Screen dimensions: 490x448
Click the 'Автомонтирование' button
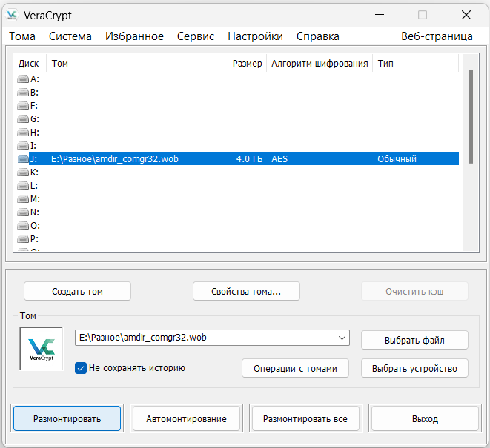186,418
